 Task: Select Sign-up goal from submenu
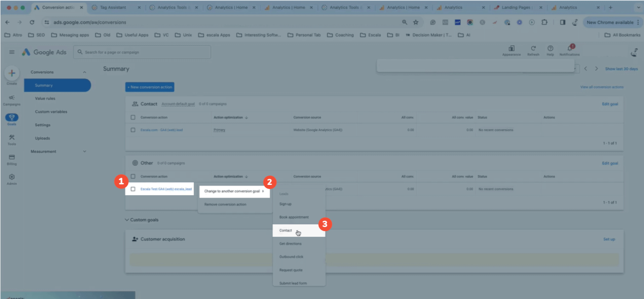[286, 204]
